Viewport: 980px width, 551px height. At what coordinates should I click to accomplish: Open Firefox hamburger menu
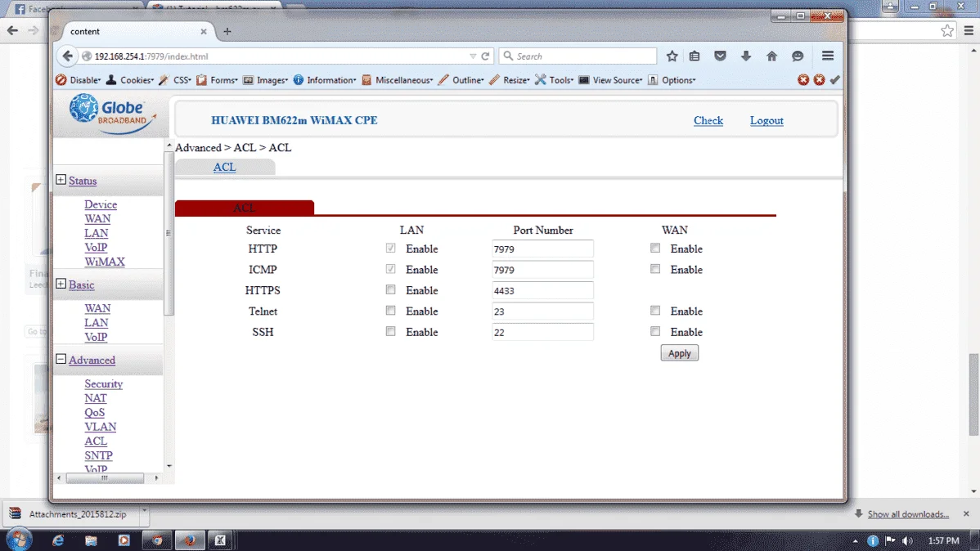pyautogui.click(x=828, y=56)
